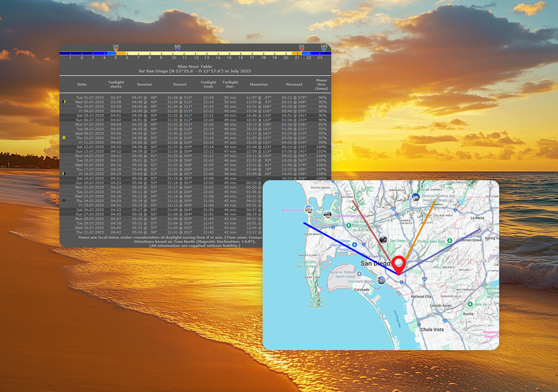Click the full moon icon beside 10.07.2025
Viewport: 558px width, 392px height.
pyautogui.click(x=64, y=138)
